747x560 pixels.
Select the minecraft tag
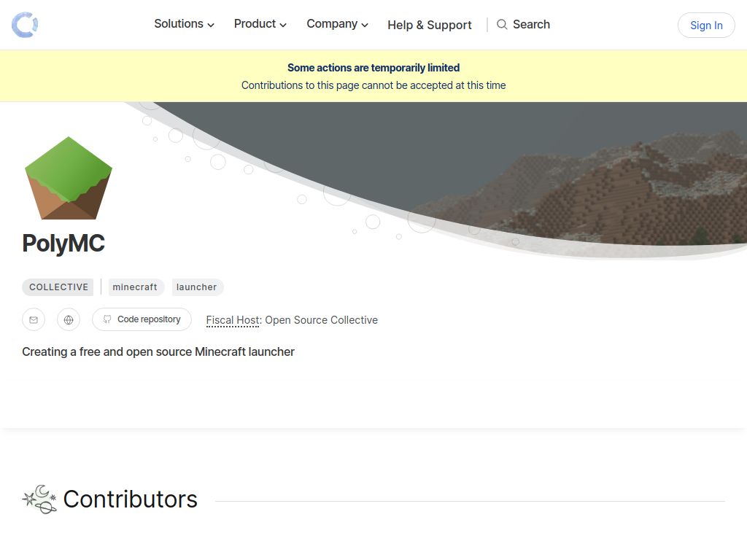click(x=135, y=287)
